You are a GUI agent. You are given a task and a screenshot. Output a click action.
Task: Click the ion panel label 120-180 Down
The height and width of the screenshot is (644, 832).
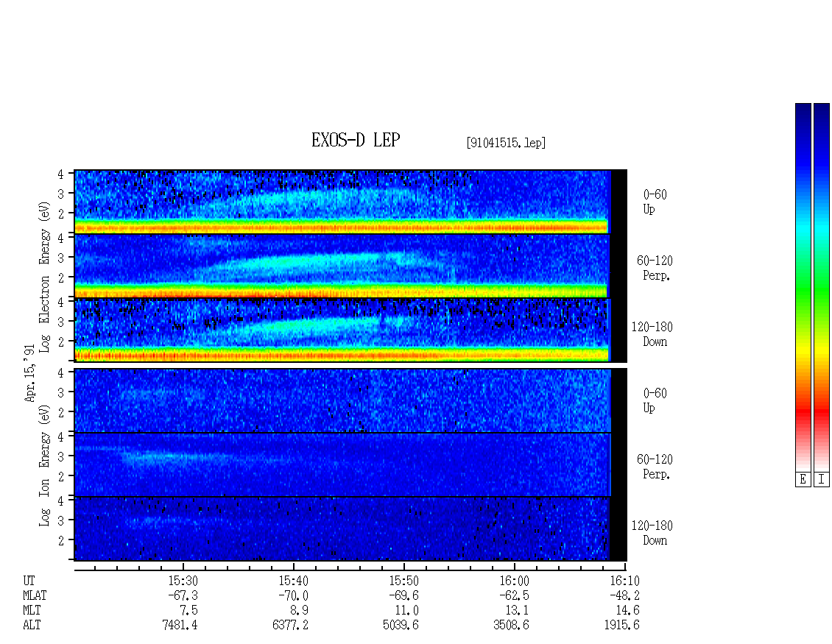652,533
